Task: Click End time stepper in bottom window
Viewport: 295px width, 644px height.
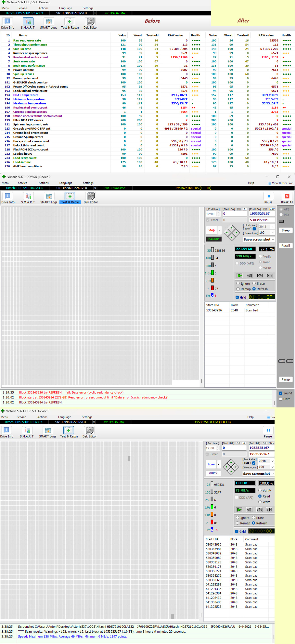Action: click(x=218, y=448)
